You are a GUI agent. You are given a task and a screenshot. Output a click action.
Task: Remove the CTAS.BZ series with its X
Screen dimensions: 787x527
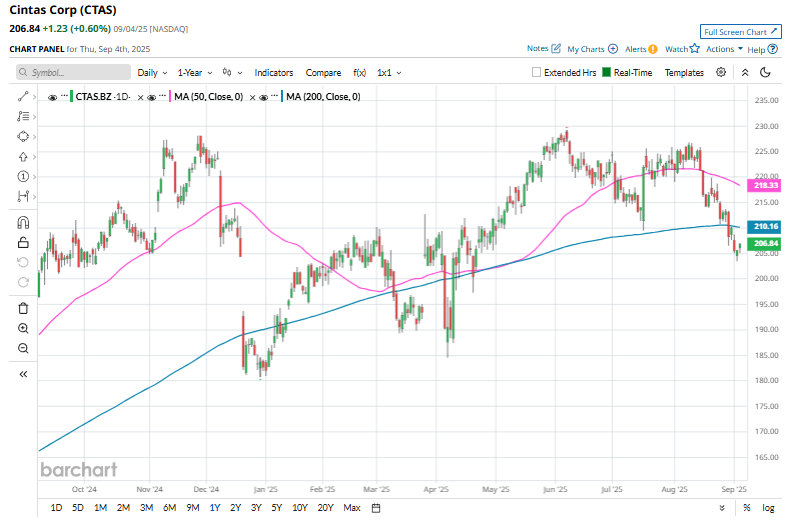[141, 97]
